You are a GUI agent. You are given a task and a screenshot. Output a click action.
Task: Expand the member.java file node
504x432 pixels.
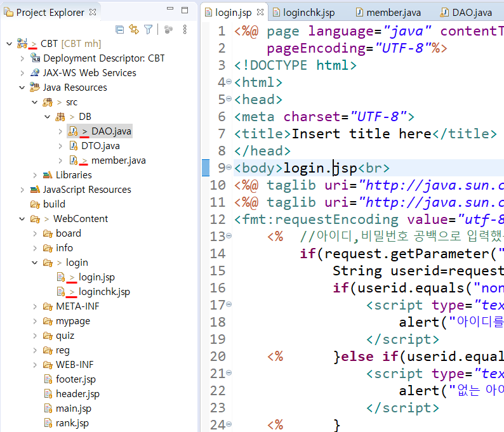coord(60,160)
